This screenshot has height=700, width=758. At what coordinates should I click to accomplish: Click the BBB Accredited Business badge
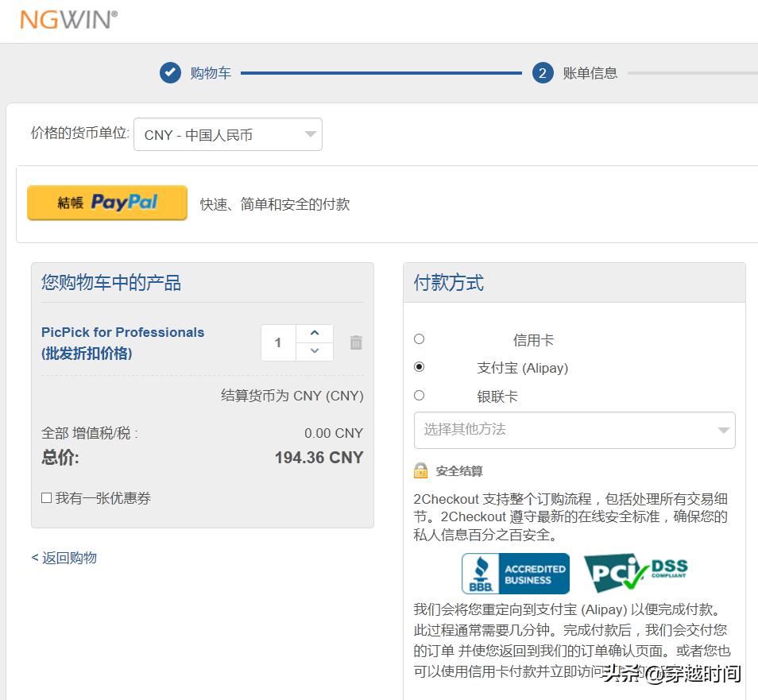[515, 573]
